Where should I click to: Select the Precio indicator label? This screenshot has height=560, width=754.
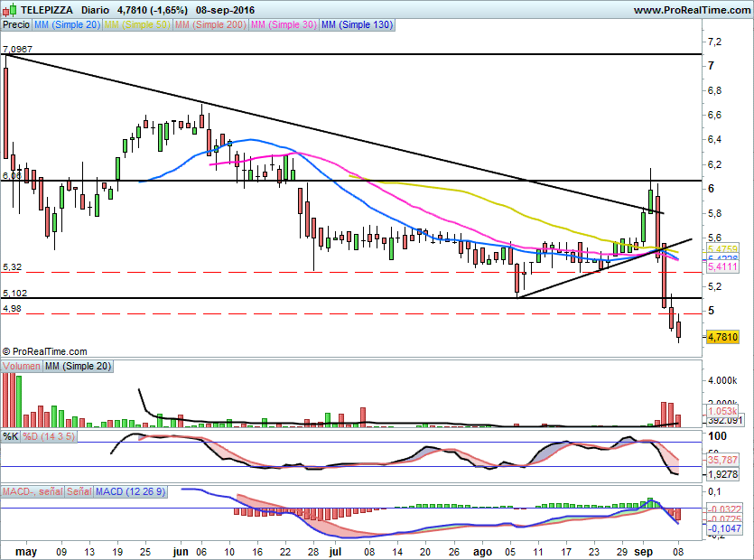tap(15, 25)
